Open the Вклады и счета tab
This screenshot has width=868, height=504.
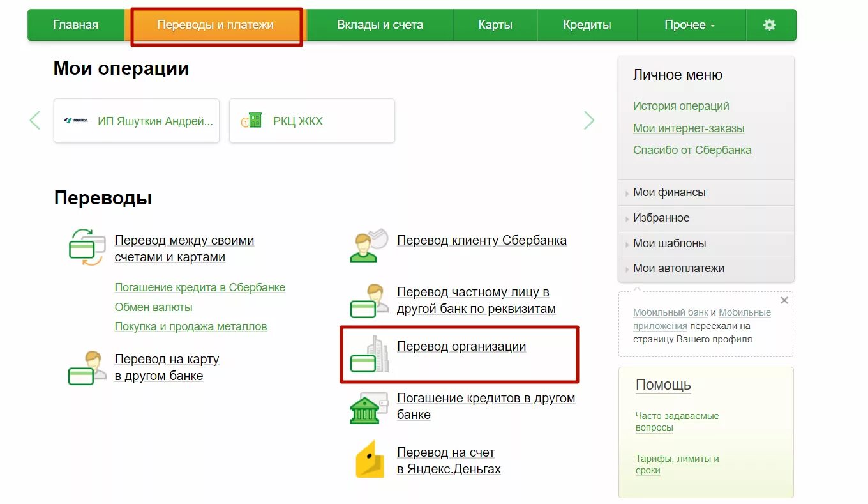point(380,25)
